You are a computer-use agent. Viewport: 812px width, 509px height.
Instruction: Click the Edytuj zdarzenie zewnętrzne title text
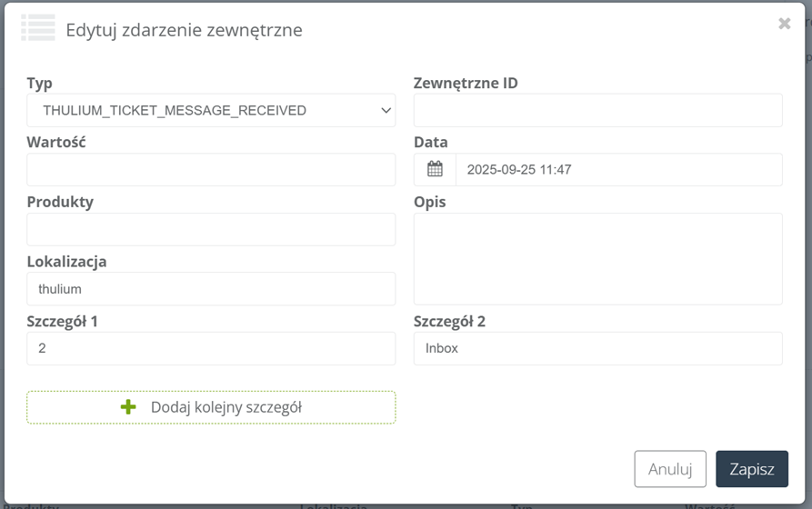[184, 30]
